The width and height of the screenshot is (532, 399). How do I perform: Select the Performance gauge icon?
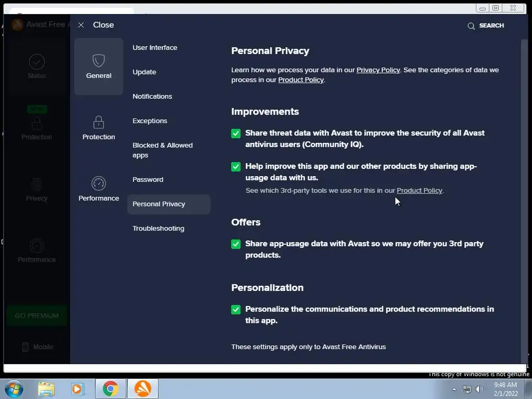click(99, 183)
